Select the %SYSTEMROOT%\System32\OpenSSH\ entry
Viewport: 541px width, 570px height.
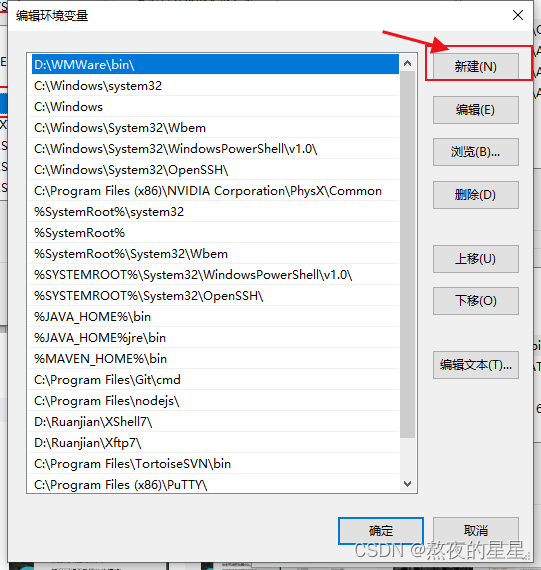pyautogui.click(x=214, y=296)
